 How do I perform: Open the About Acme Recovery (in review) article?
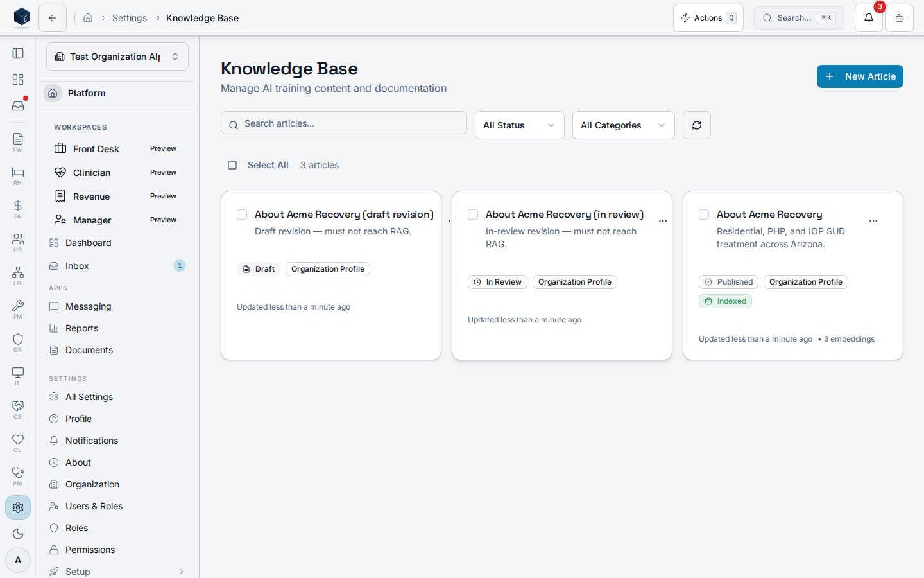565,215
